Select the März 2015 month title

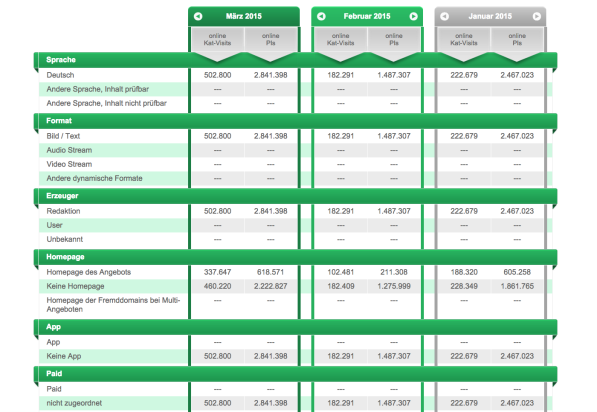(244, 16)
